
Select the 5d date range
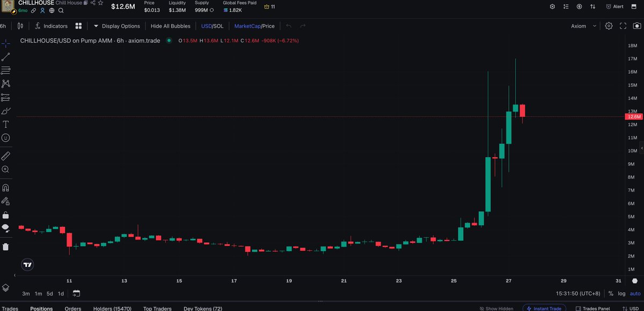click(50, 294)
